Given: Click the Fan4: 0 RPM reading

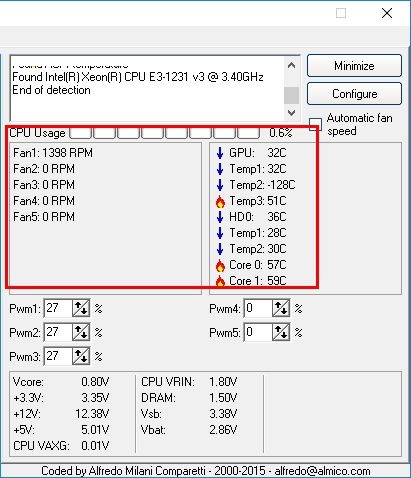Looking at the screenshot, I should pyautogui.click(x=44, y=201).
